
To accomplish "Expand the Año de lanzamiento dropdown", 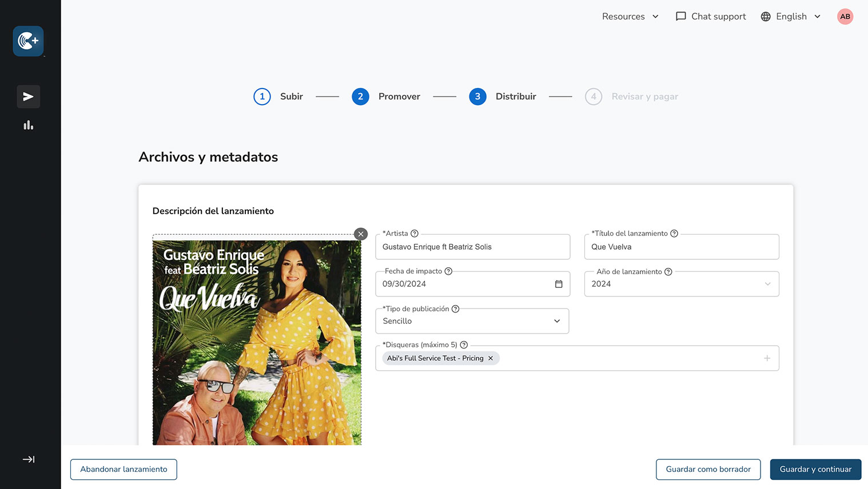I will (681, 284).
